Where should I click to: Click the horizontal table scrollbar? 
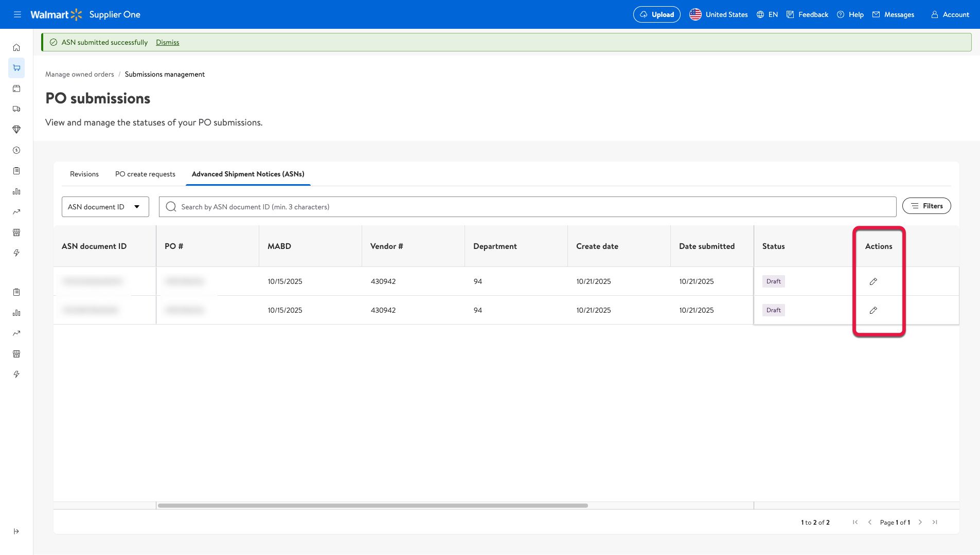(x=372, y=506)
